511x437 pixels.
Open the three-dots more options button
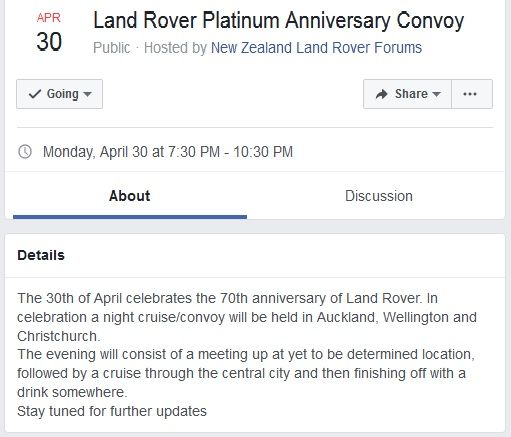pos(472,94)
